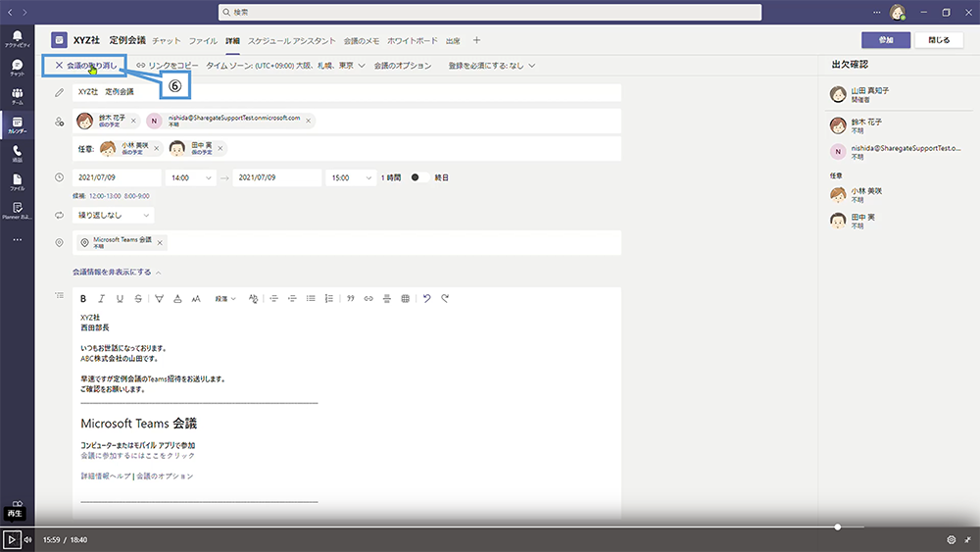Image resolution: width=980 pixels, height=552 pixels.
Task: Insert a bulleted list
Action: [311, 299]
